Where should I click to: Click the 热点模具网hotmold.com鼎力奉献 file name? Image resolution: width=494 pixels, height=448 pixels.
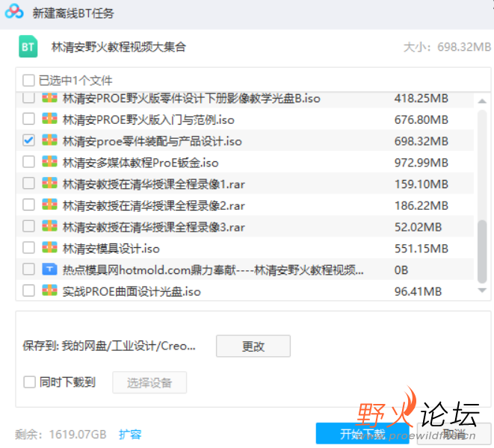tap(213, 270)
